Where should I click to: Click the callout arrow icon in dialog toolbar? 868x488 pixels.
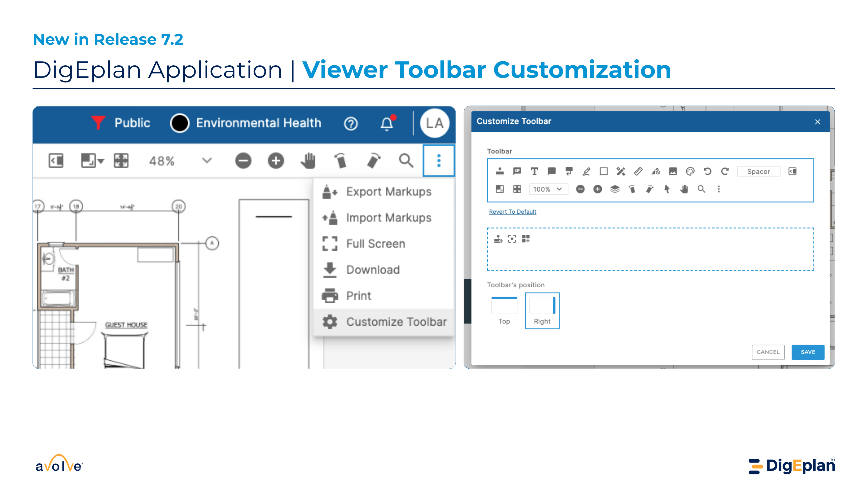coord(569,171)
